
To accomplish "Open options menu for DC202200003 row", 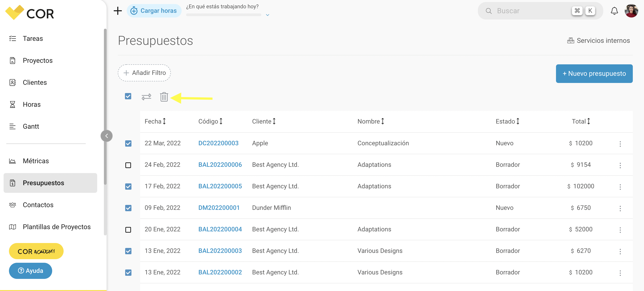I will 620,144.
